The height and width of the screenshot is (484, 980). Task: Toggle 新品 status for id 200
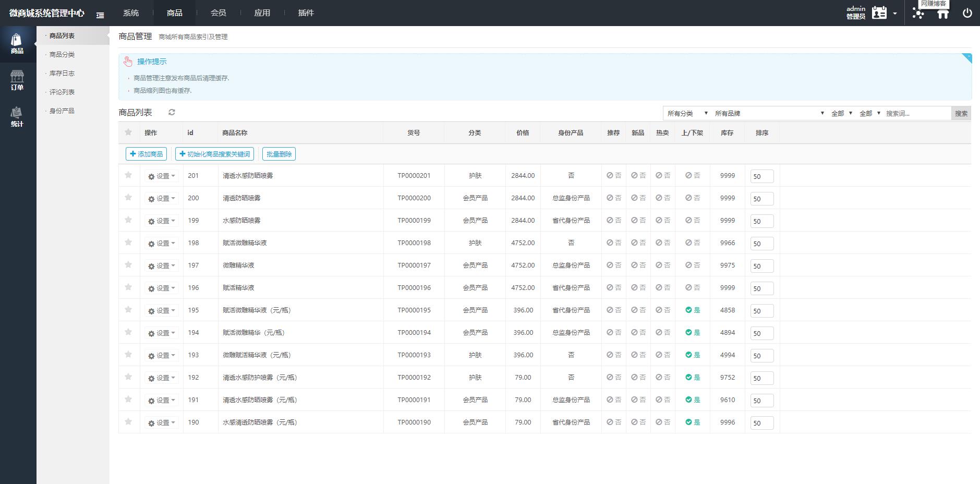click(x=638, y=198)
